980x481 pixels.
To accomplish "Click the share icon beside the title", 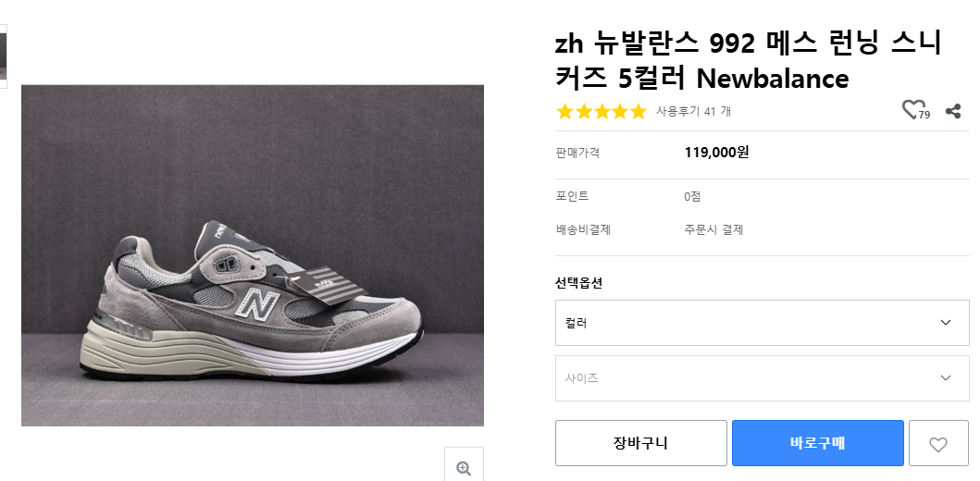I will point(953,111).
